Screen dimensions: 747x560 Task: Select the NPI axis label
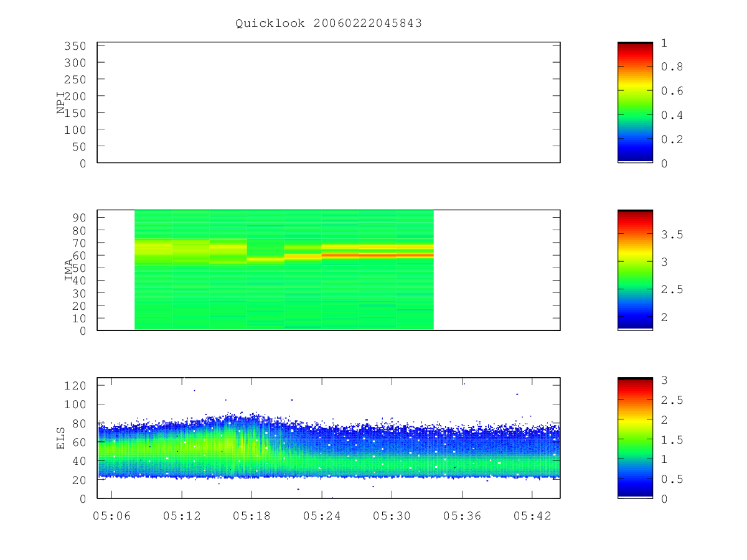(x=61, y=103)
